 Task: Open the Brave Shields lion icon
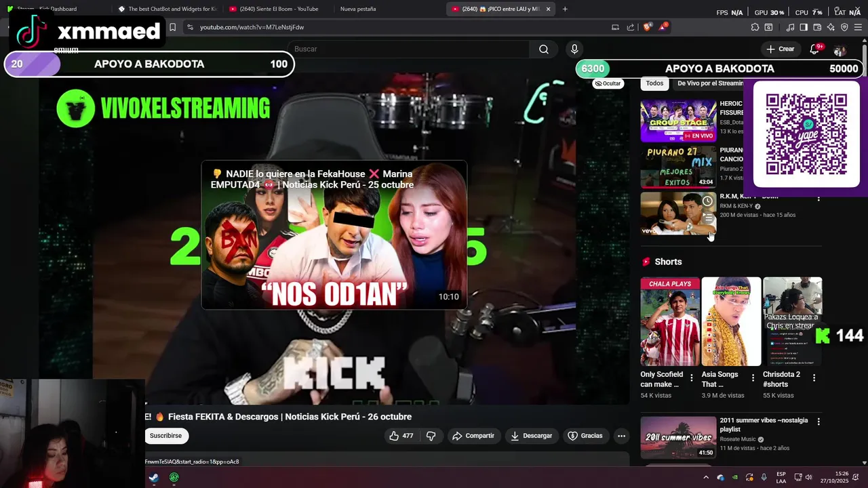648,27
